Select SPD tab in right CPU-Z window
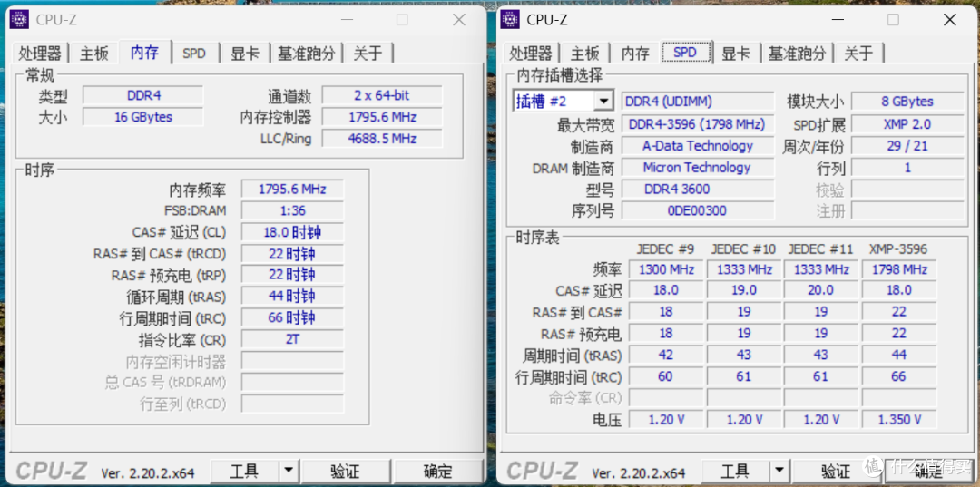 coord(686,52)
